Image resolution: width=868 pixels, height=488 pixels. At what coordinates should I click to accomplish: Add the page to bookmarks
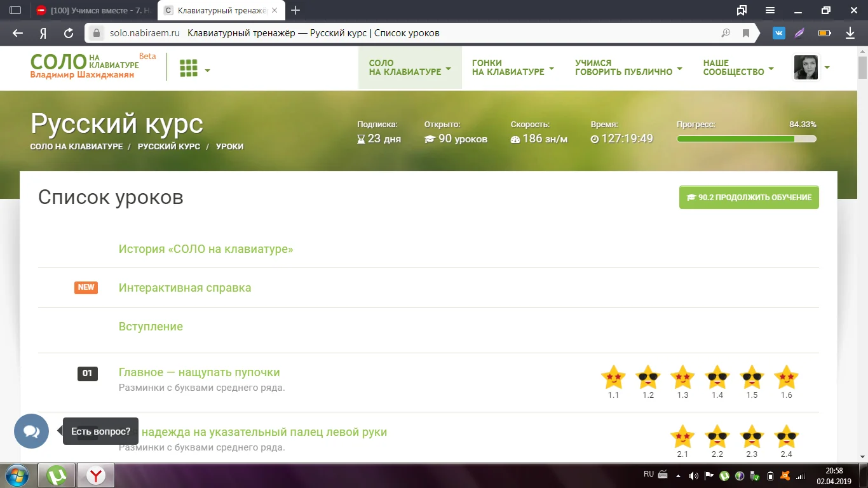pos(746,33)
